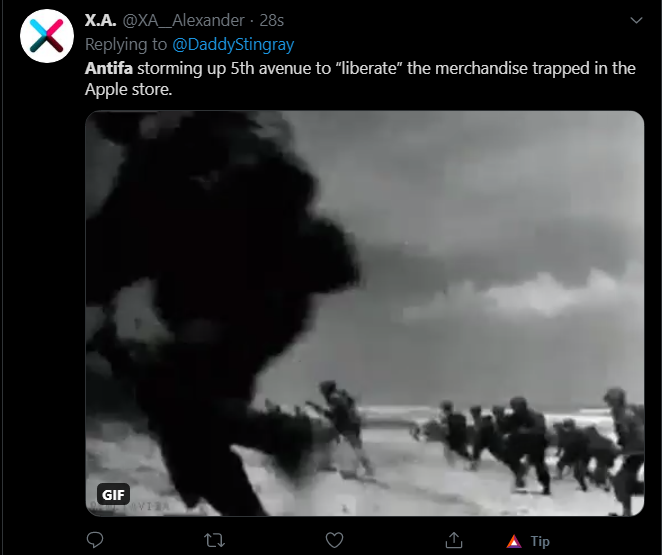Screen dimensions: 662x555
Task: Open the @DaddyStingray mention link
Action: tap(233, 44)
